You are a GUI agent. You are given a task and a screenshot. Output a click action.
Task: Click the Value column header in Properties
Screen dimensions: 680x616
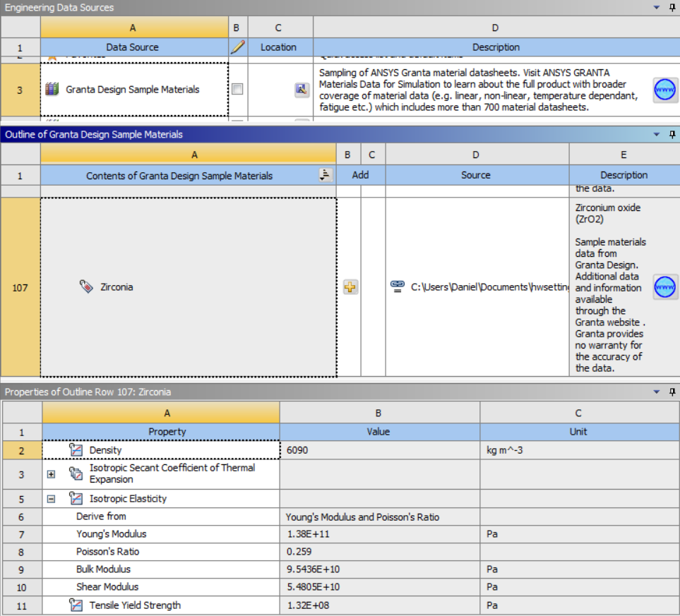click(x=379, y=432)
